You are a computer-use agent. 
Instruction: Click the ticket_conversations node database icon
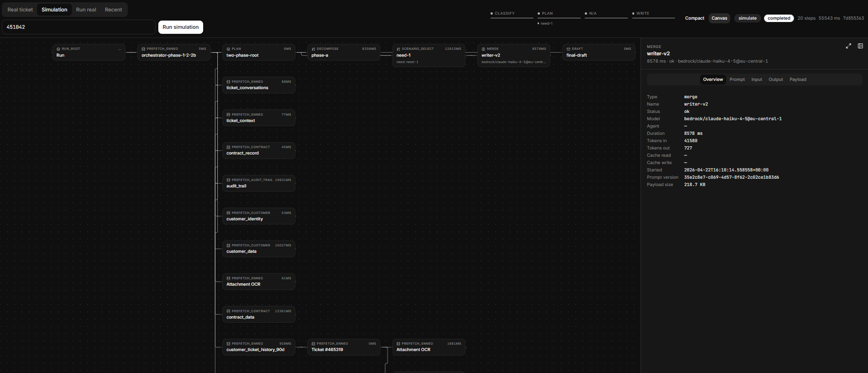(x=228, y=82)
